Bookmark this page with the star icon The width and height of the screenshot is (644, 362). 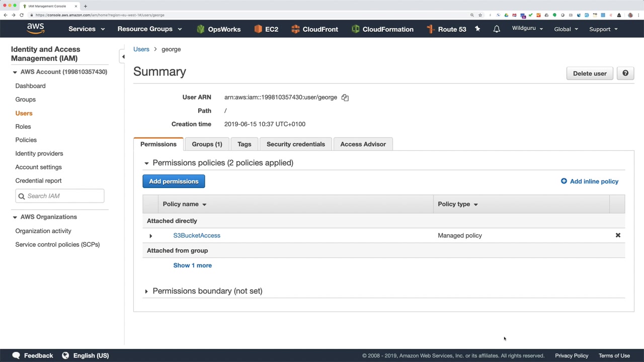(x=480, y=15)
